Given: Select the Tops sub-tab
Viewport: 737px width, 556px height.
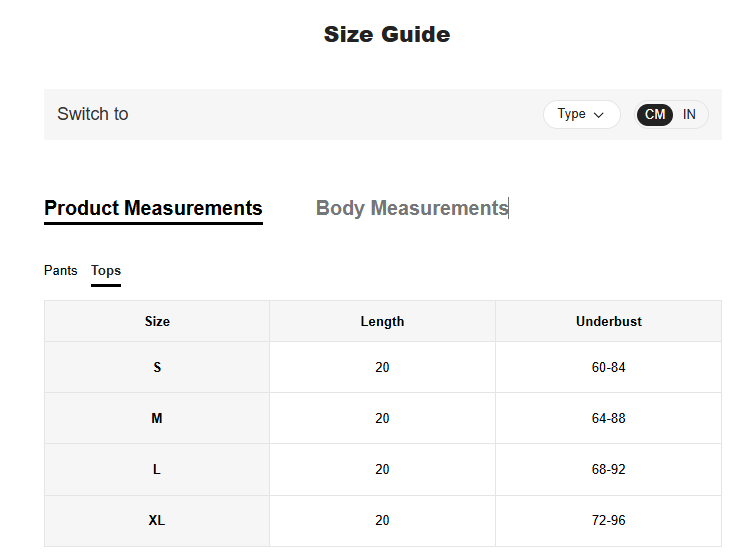Looking at the screenshot, I should pos(106,270).
